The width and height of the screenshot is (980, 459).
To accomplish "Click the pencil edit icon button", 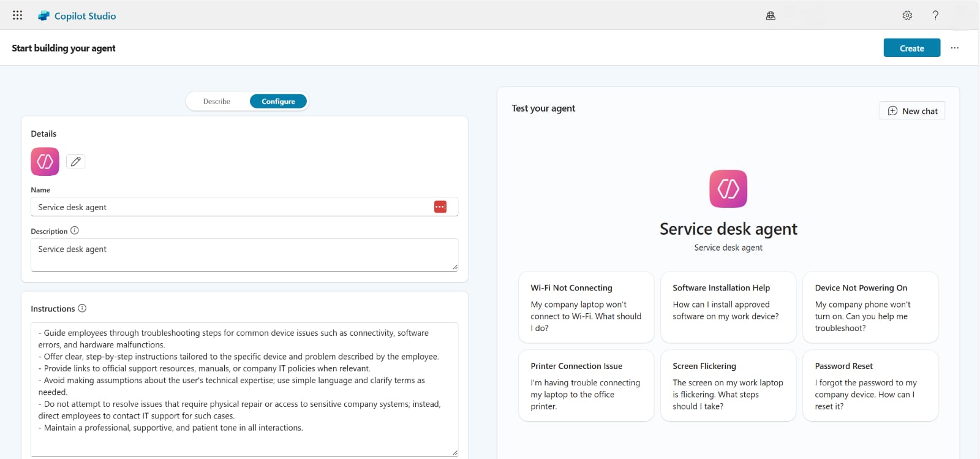I will click(x=75, y=162).
